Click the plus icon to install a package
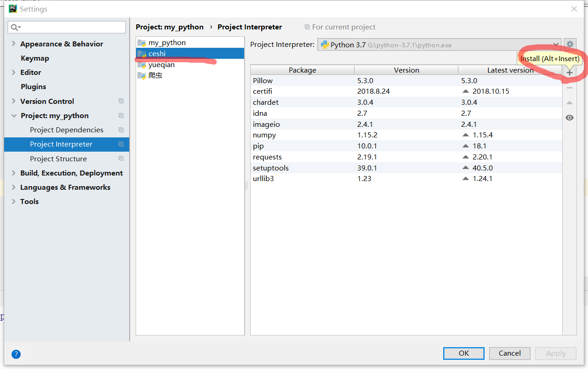 point(570,73)
